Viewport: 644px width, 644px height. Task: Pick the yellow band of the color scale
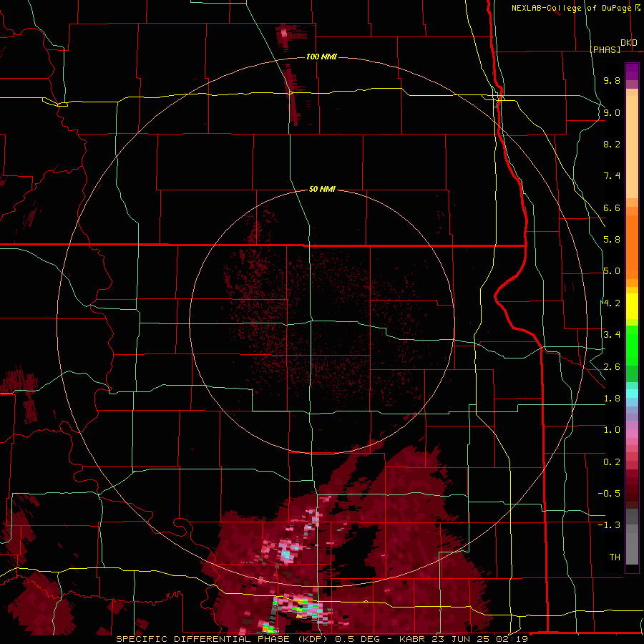click(632, 306)
